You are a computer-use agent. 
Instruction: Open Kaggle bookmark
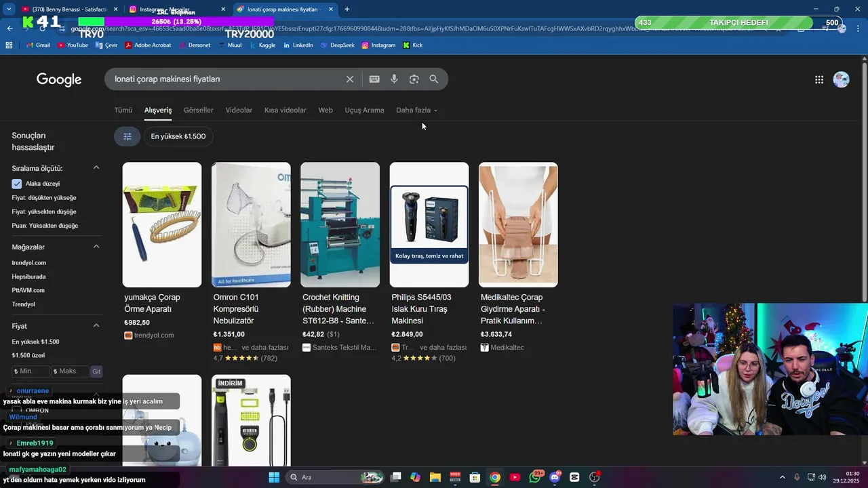[262, 45]
